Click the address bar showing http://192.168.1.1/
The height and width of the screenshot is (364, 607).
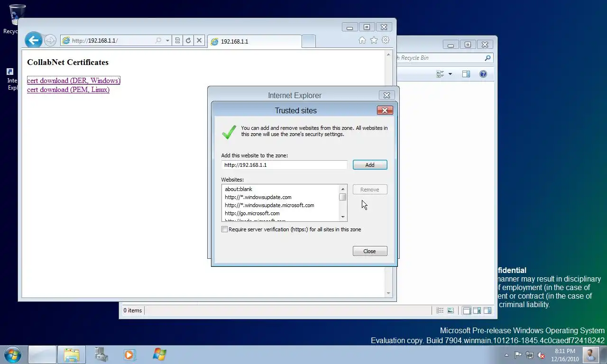point(107,41)
